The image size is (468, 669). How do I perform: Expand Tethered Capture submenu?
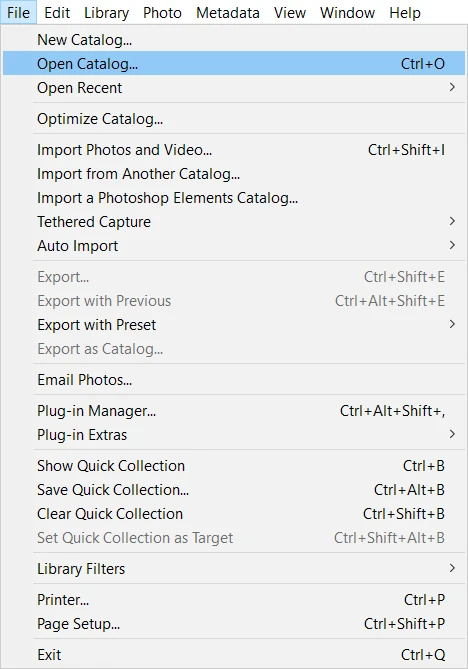pyautogui.click(x=234, y=221)
